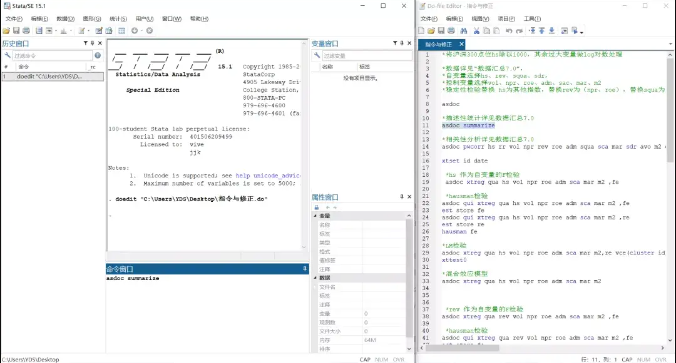Click the variables filter input field
The width and height of the screenshot is (676, 363).
click(x=366, y=55)
